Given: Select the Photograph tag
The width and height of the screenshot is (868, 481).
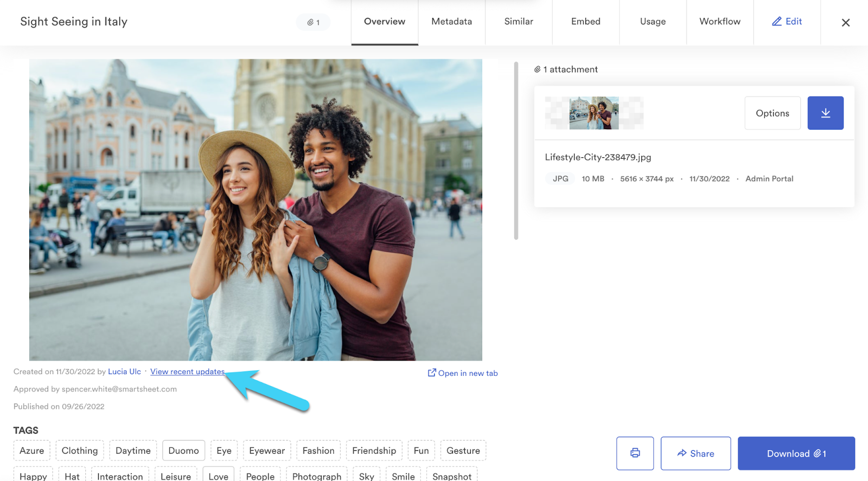Looking at the screenshot, I should point(317,474).
